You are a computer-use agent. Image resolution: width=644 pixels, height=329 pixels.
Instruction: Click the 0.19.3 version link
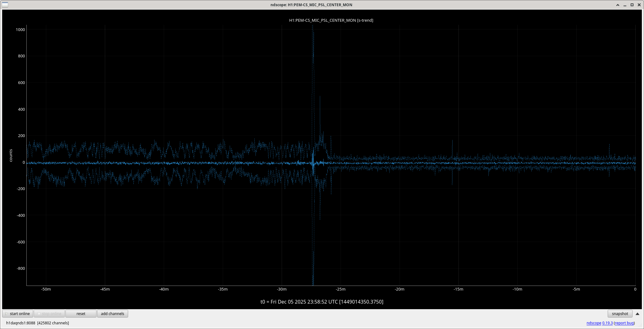[x=607, y=323]
